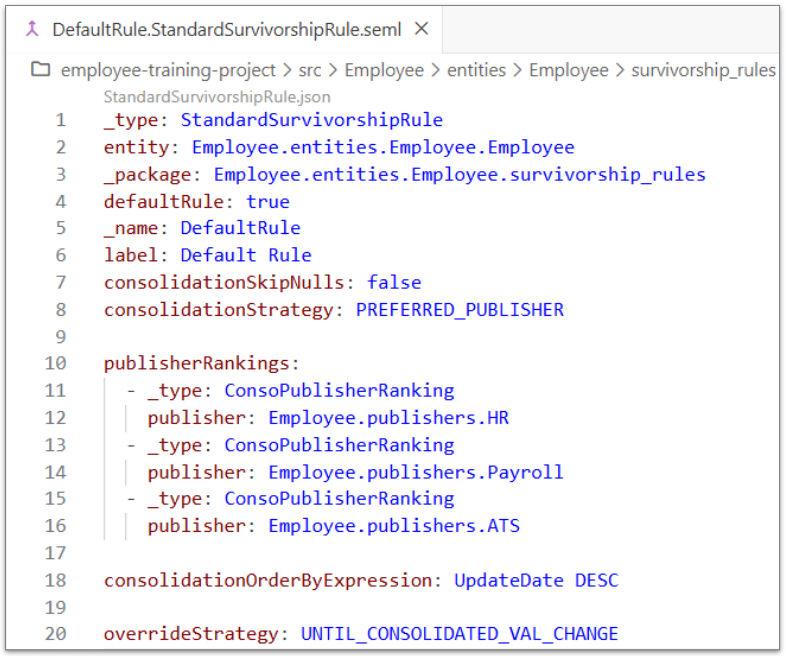Click the folder icon in the breadcrumb

41,70
